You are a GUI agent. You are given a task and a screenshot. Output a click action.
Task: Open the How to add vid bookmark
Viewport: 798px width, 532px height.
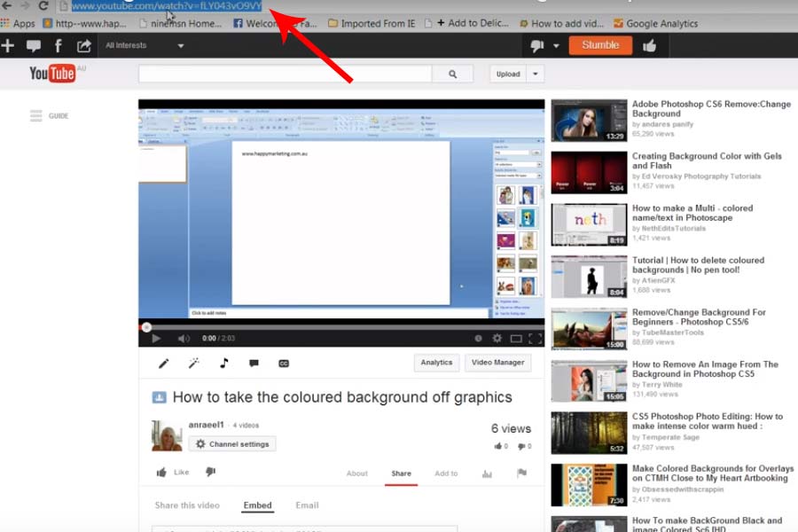(561, 23)
